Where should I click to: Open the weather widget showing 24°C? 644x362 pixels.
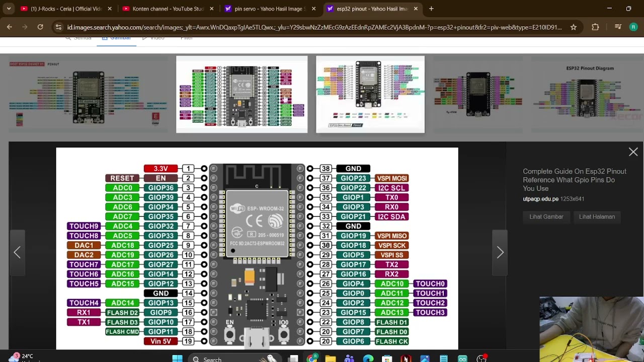point(21,357)
